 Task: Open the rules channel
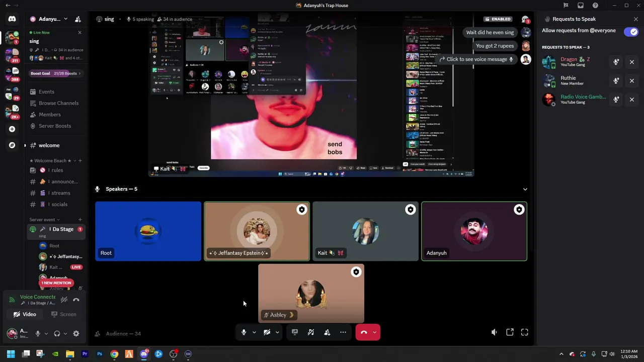[x=55, y=170]
